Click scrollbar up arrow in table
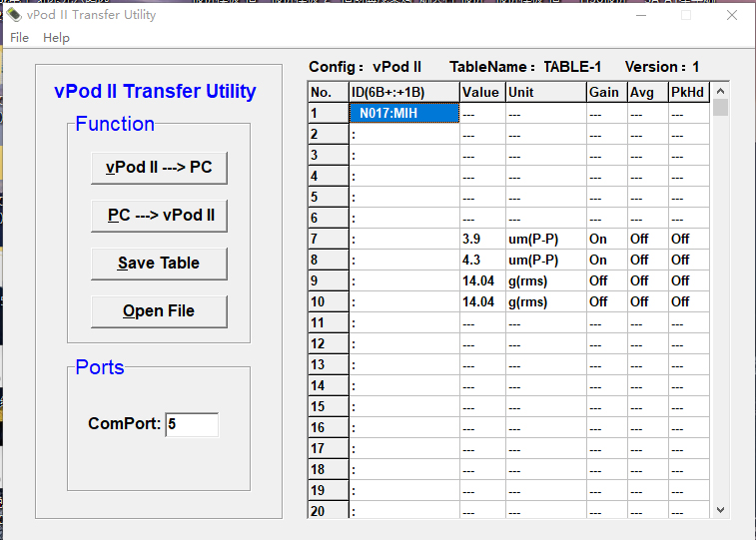 point(721,91)
